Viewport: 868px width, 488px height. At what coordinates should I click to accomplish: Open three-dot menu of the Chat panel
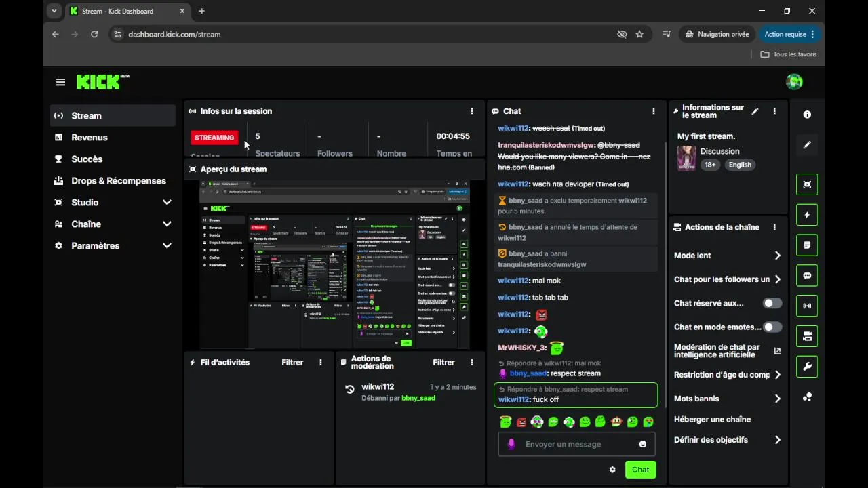pos(654,111)
